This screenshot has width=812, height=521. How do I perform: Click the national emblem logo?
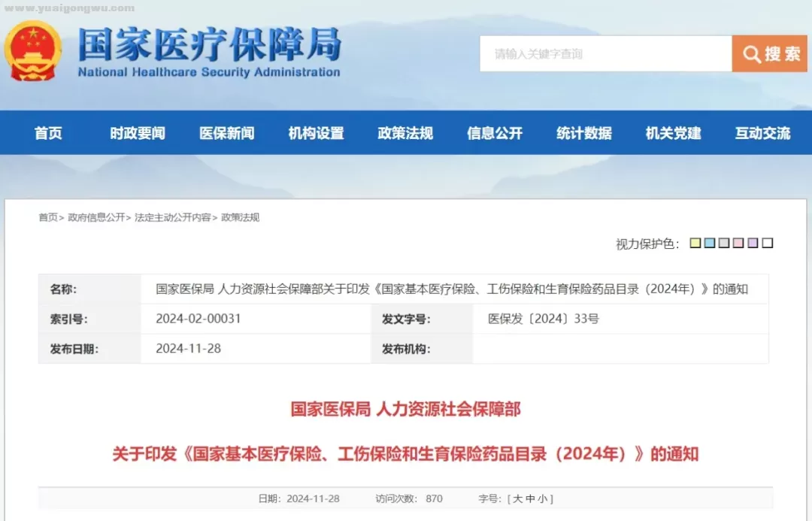[x=32, y=51]
